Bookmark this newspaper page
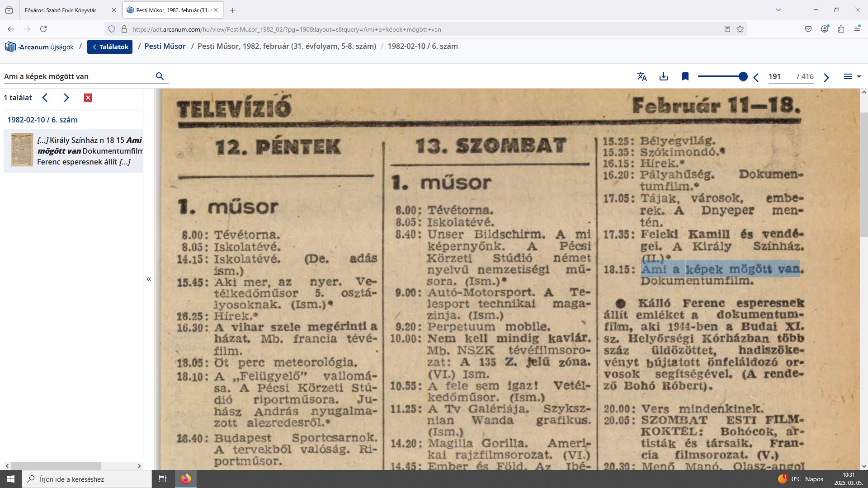The width and height of the screenshot is (868, 488). (x=685, y=76)
